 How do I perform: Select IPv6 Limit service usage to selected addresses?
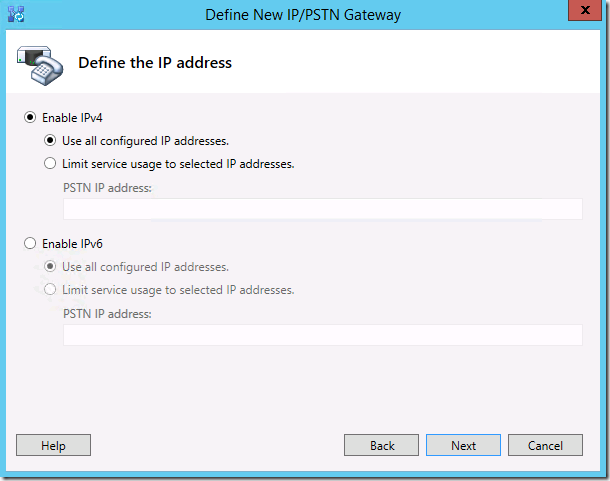50,289
